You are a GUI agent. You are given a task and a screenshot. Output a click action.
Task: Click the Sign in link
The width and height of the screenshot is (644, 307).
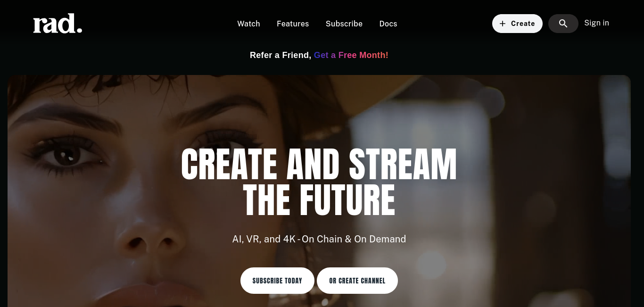tap(596, 23)
